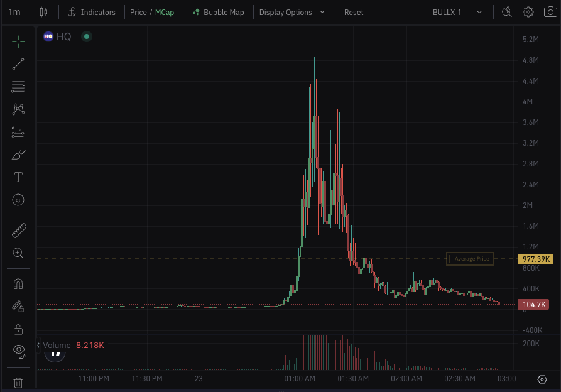Remove drawings with trash icon

click(x=18, y=383)
